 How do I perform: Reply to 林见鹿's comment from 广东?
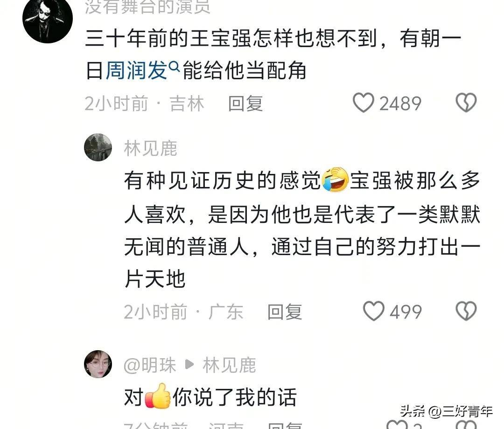[x=285, y=312]
